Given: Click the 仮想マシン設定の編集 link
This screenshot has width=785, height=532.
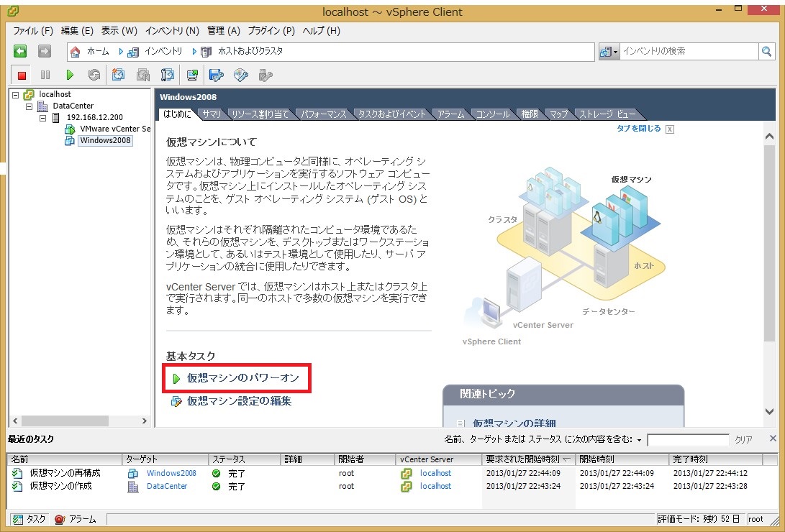Looking at the screenshot, I should tap(239, 401).
